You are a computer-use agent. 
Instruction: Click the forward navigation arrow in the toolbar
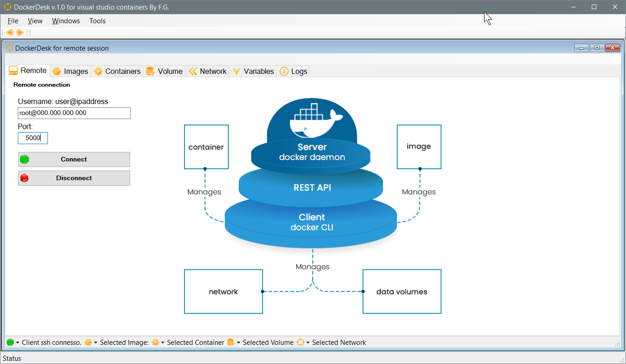pyautogui.click(x=20, y=32)
